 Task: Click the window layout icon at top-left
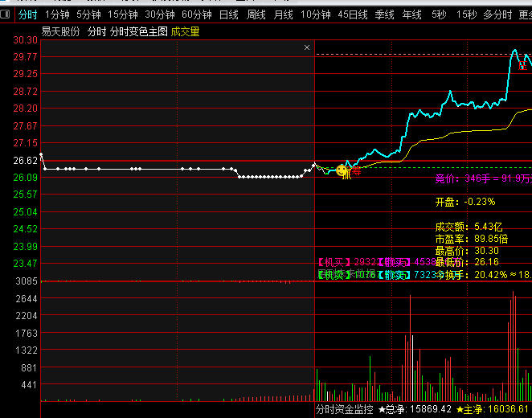(x=6, y=14)
